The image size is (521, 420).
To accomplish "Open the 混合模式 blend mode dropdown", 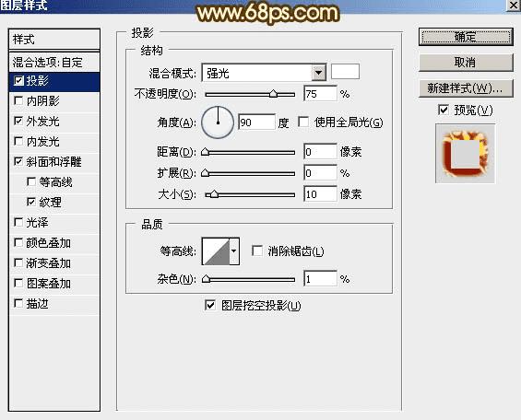I will pos(319,73).
